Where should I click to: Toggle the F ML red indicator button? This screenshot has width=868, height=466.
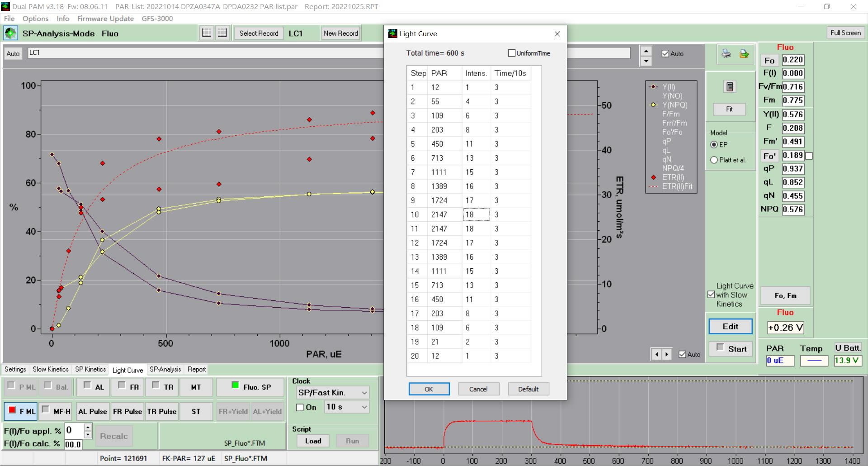(21, 411)
